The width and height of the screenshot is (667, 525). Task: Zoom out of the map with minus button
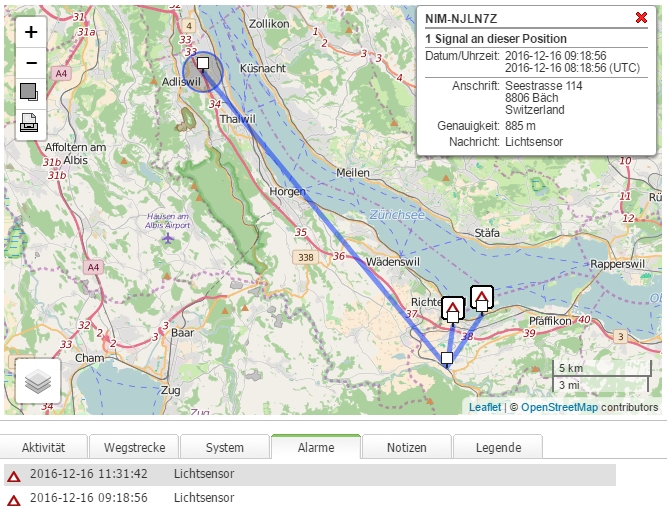click(x=31, y=63)
